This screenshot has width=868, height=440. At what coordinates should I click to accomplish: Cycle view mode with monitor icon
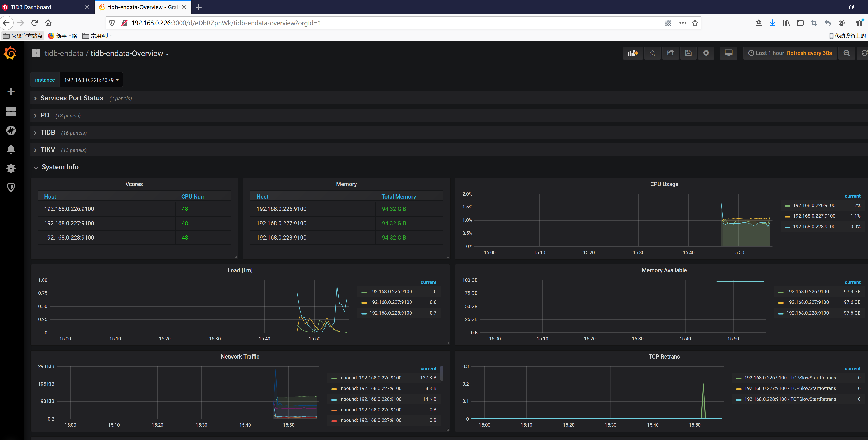[x=728, y=53]
